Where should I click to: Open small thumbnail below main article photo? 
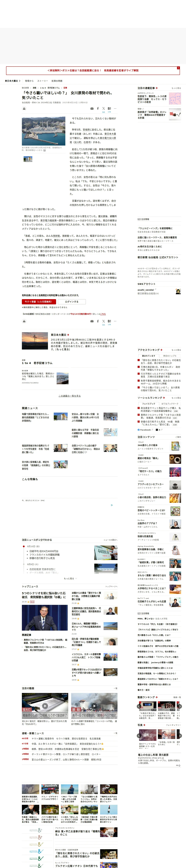pyautogui.click(x=28, y=159)
